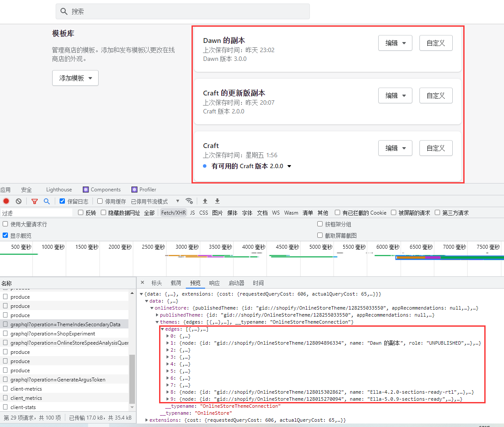Enable preserve log checkbox
This screenshot has width=504, height=427.
tap(62, 201)
